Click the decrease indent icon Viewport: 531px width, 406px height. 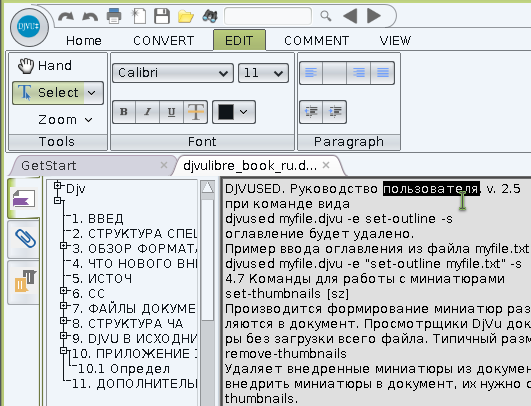(311, 112)
